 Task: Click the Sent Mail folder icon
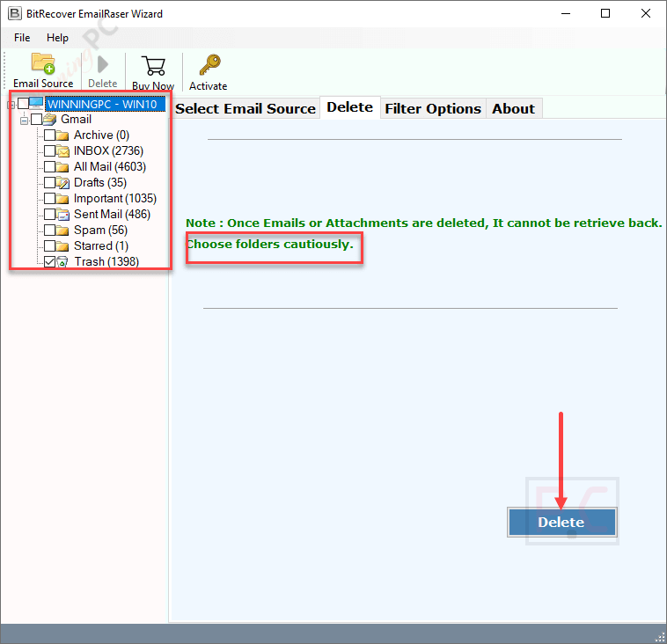[x=62, y=215]
